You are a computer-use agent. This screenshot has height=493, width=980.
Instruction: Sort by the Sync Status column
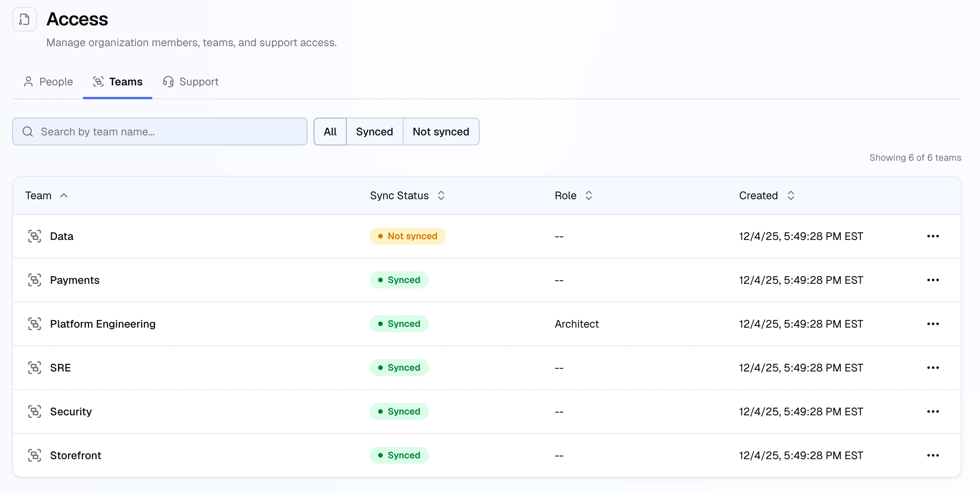click(407, 195)
